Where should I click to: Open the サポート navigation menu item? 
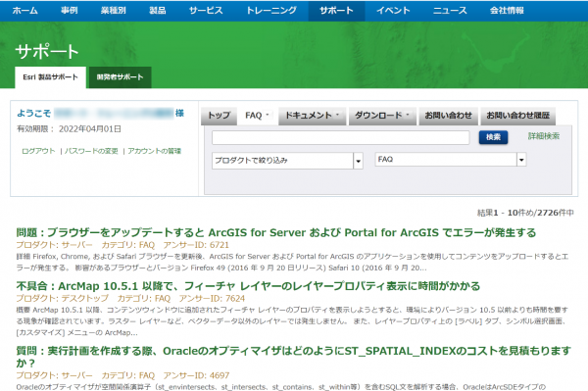pyautogui.click(x=336, y=11)
